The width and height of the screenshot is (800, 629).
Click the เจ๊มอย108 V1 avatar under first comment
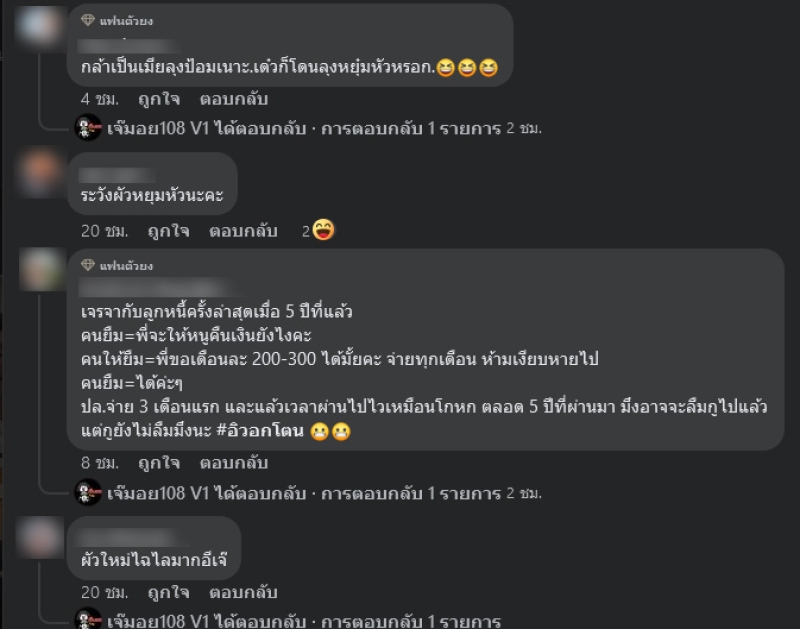pyautogui.click(x=88, y=128)
